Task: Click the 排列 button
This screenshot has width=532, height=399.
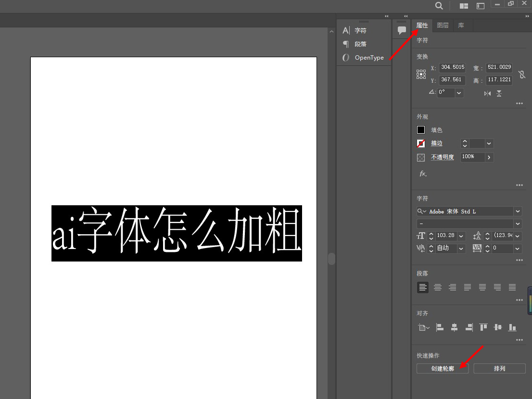Action: coord(499,369)
